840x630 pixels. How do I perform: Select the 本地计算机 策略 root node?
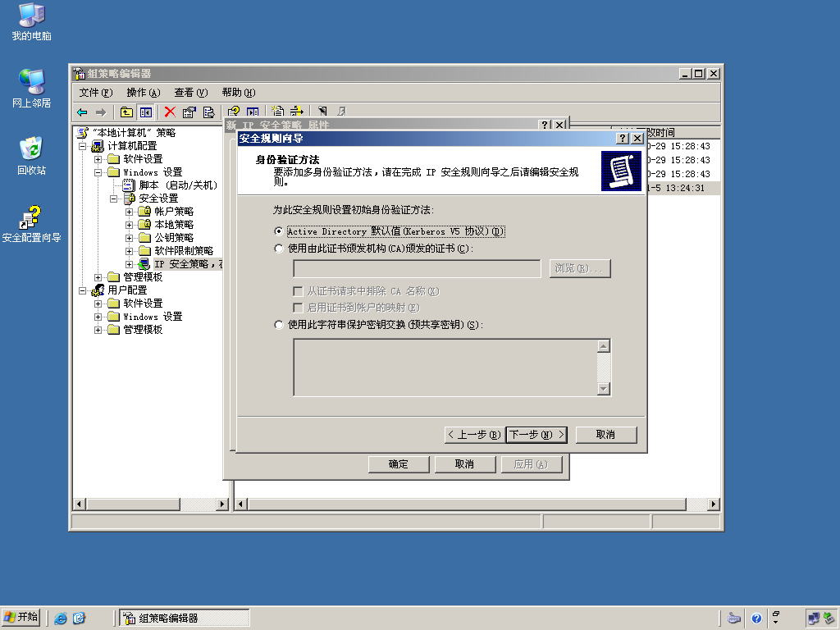134,132
